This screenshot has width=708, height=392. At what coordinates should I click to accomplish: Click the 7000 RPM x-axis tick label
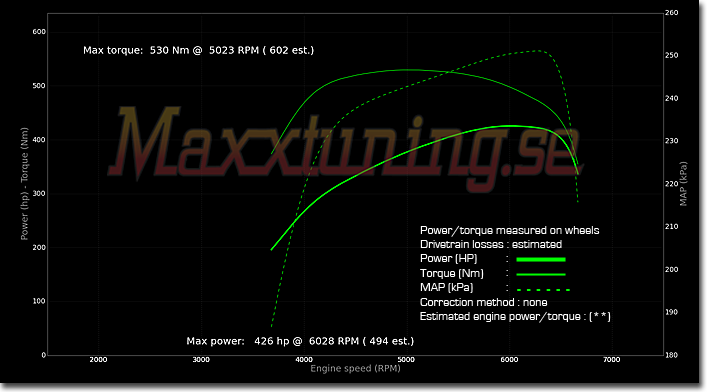pos(612,360)
